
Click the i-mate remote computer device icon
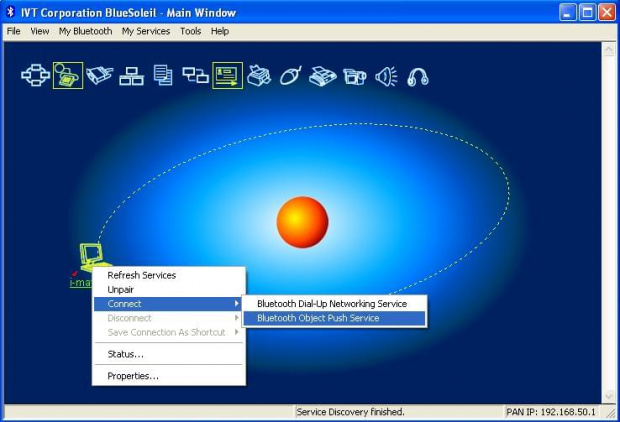pyautogui.click(x=93, y=257)
